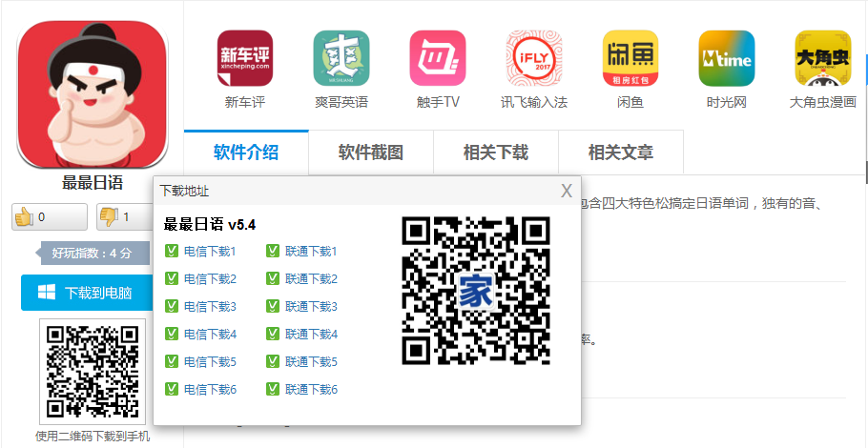868x448 pixels.
Task: Click the large QR code in the popup
Action: coord(476,291)
